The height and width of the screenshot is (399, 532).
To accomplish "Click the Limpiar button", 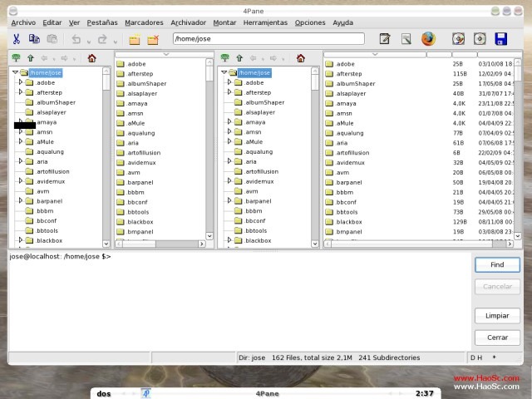I will [497, 316].
